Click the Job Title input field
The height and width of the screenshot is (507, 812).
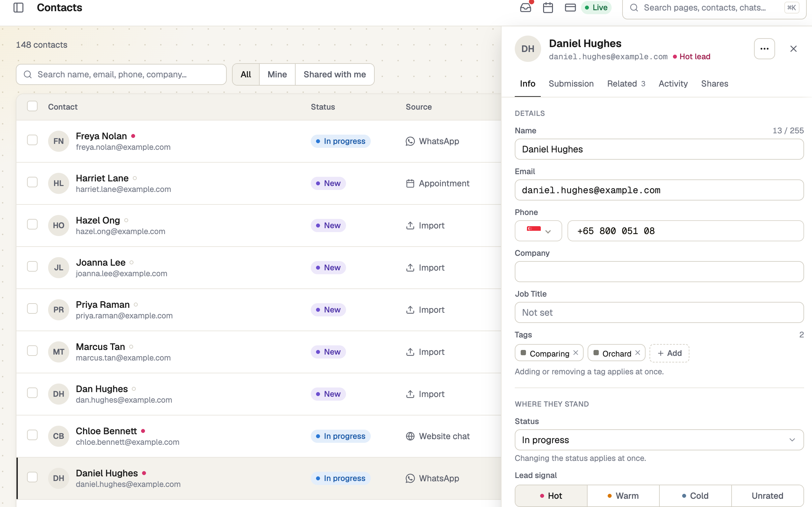(659, 312)
